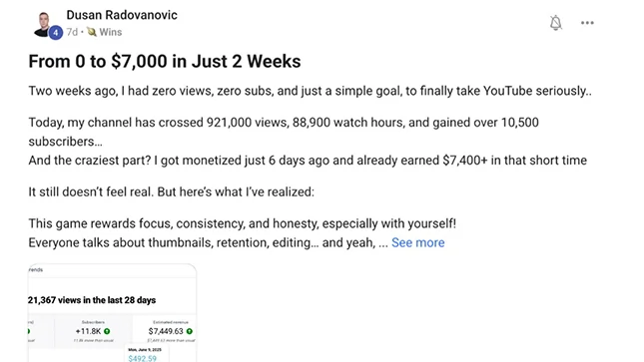Click the $492.59 chart tooltip value
The width and height of the screenshot is (644, 362).
pos(142,358)
